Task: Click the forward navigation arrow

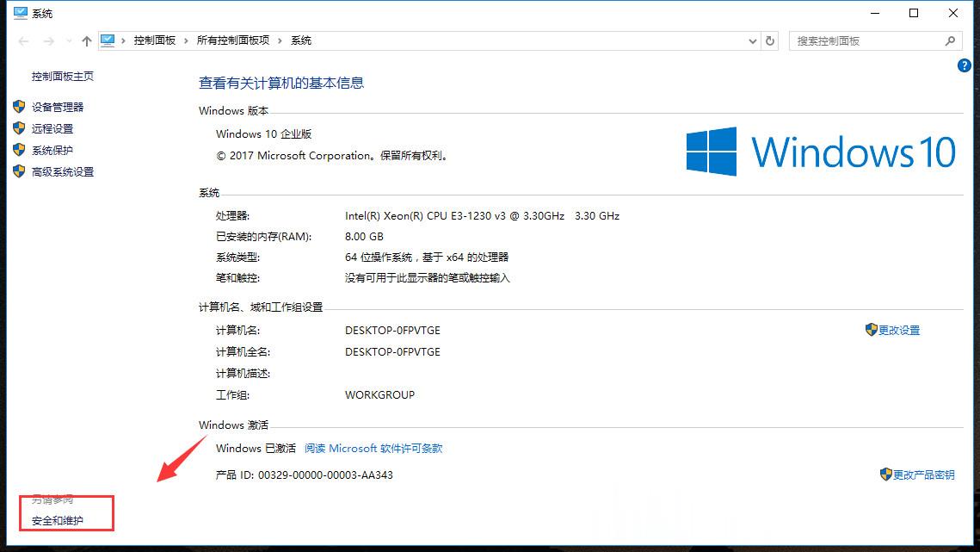Action: (x=48, y=40)
